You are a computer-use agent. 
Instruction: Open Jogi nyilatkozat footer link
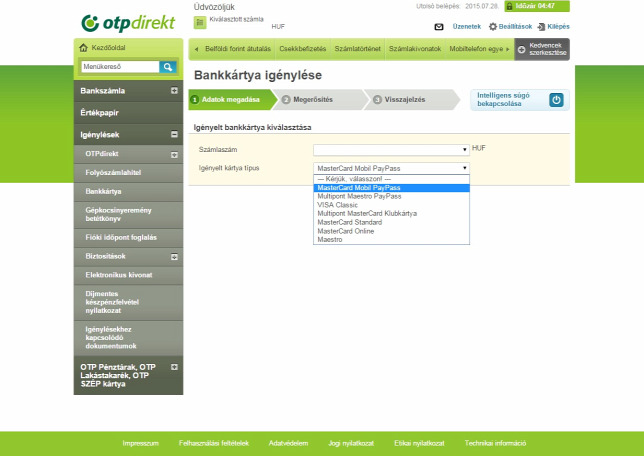pyautogui.click(x=351, y=443)
